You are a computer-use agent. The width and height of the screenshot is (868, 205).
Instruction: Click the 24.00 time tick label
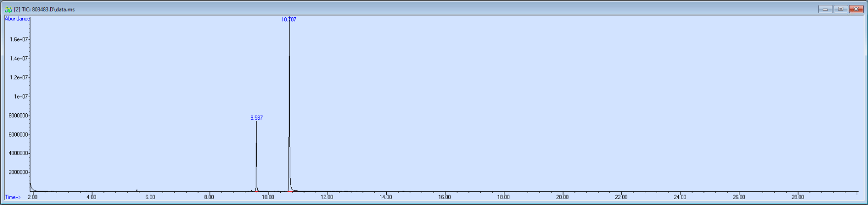pyautogui.click(x=680, y=197)
